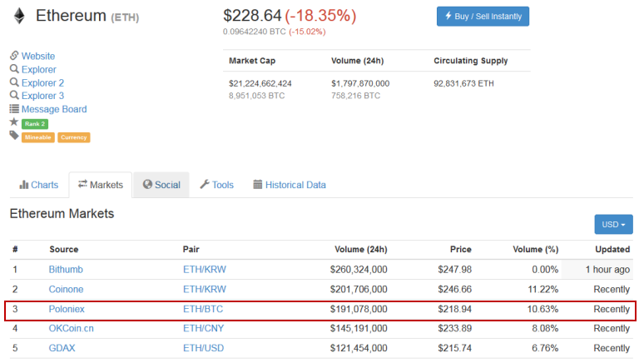Open the Website link
The height and width of the screenshot is (363, 644).
38,56
